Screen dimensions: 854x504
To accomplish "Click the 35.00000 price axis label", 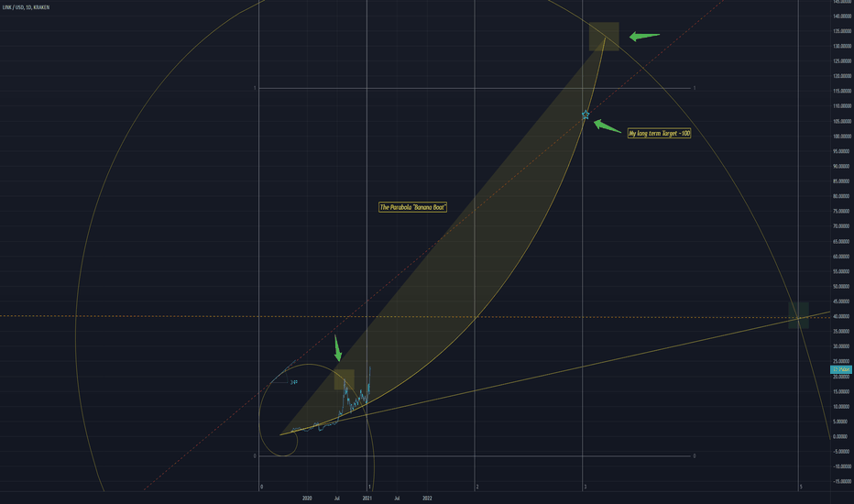I will click(842, 332).
